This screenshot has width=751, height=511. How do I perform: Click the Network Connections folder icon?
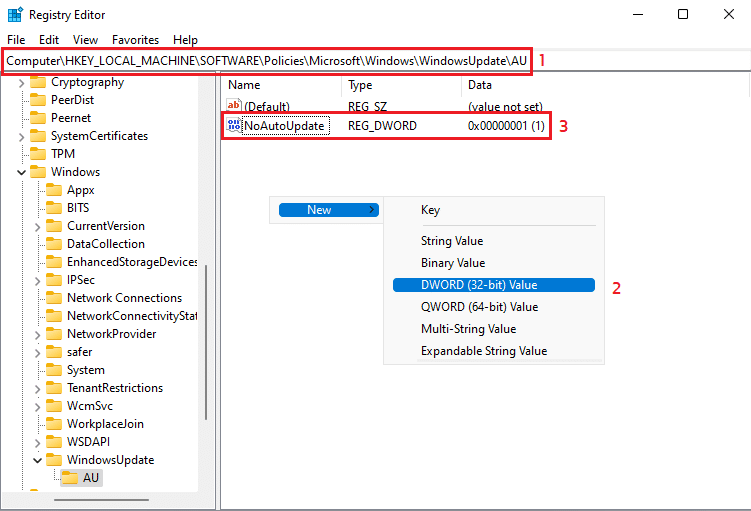pos(54,298)
